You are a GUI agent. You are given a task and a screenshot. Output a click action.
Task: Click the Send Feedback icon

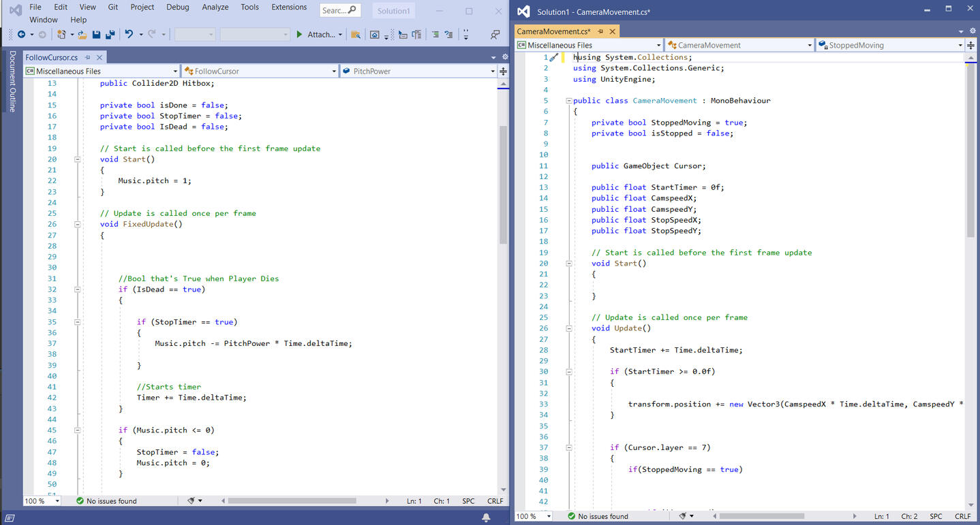point(495,35)
